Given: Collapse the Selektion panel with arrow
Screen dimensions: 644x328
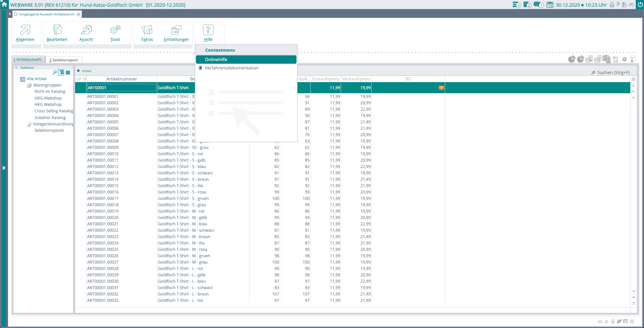Looking at the screenshot, I should (x=16, y=67).
